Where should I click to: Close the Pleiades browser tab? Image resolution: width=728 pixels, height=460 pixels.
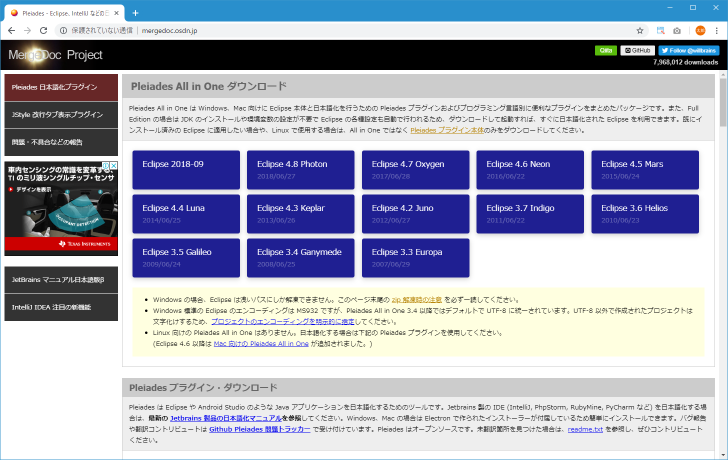(x=117, y=13)
